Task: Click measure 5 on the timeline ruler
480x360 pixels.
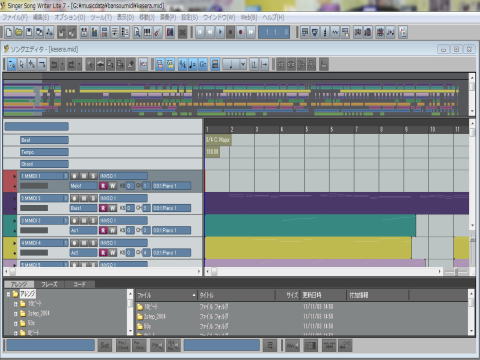Action: click(307, 129)
